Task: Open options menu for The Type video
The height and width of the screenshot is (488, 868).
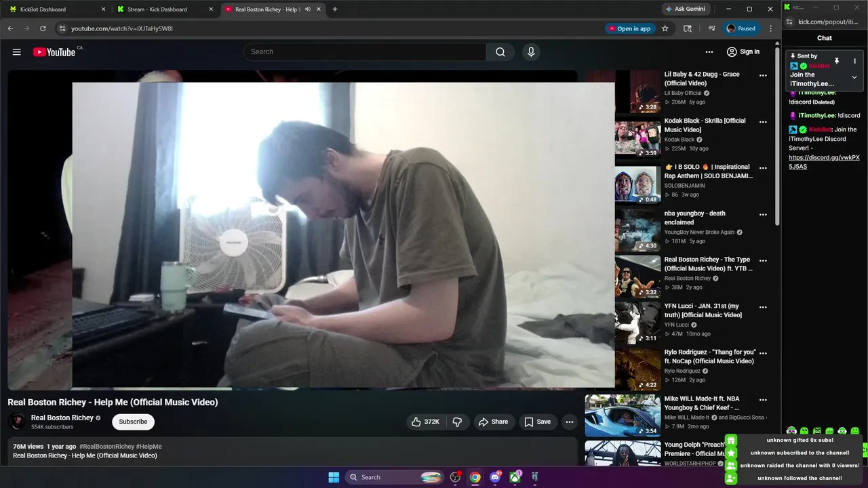Action: click(763, 260)
